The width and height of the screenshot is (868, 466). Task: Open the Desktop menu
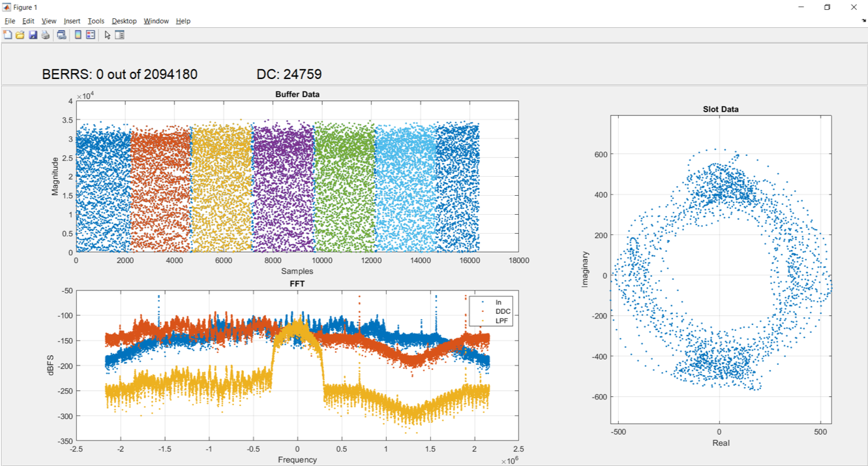pyautogui.click(x=124, y=21)
